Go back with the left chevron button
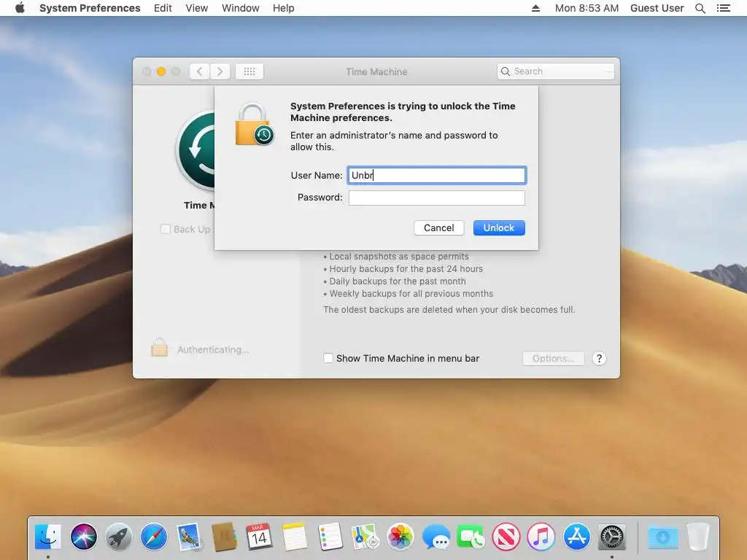This screenshot has width=747, height=560. pos(200,71)
